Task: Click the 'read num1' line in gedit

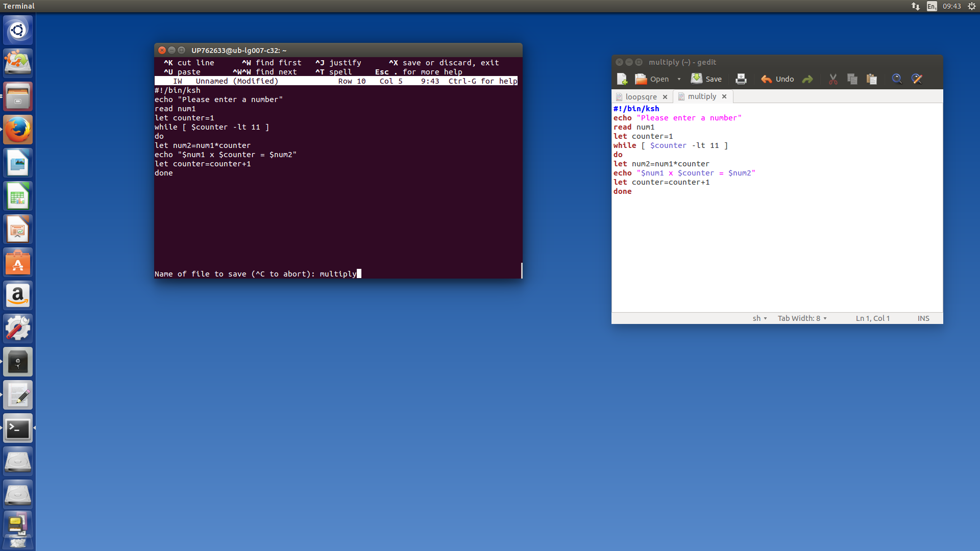Action: click(634, 127)
